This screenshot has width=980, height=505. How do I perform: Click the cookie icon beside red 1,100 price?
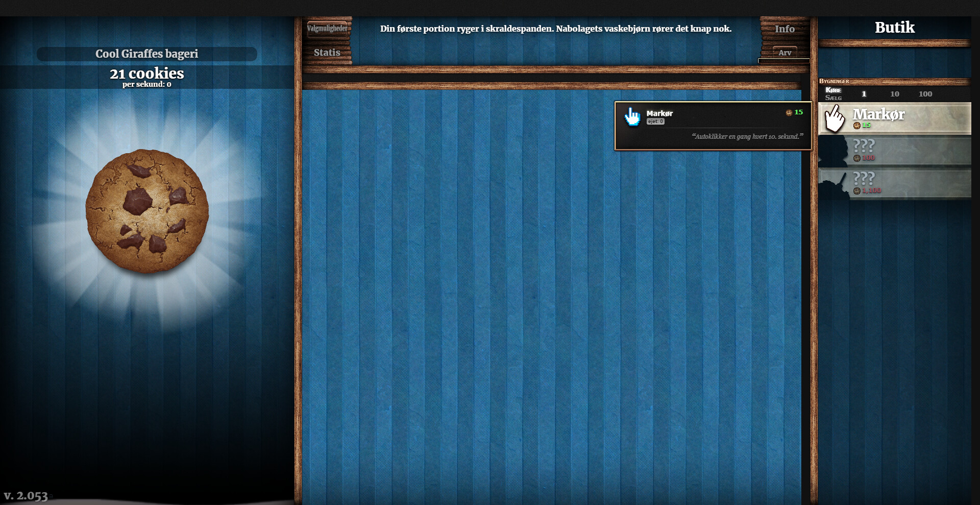pos(856,191)
